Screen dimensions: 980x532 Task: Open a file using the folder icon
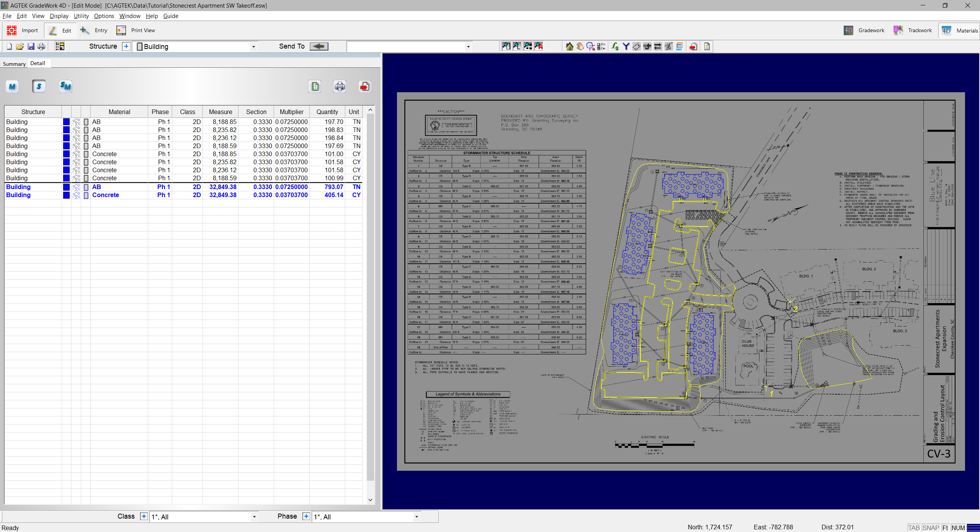[x=20, y=46]
